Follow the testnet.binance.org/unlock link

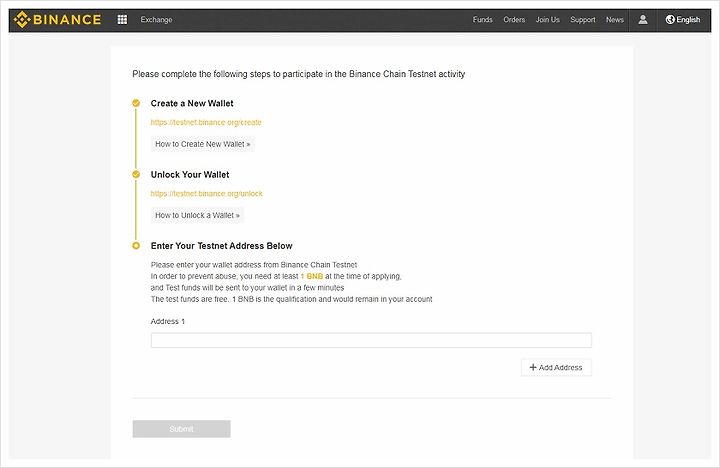coord(207,193)
